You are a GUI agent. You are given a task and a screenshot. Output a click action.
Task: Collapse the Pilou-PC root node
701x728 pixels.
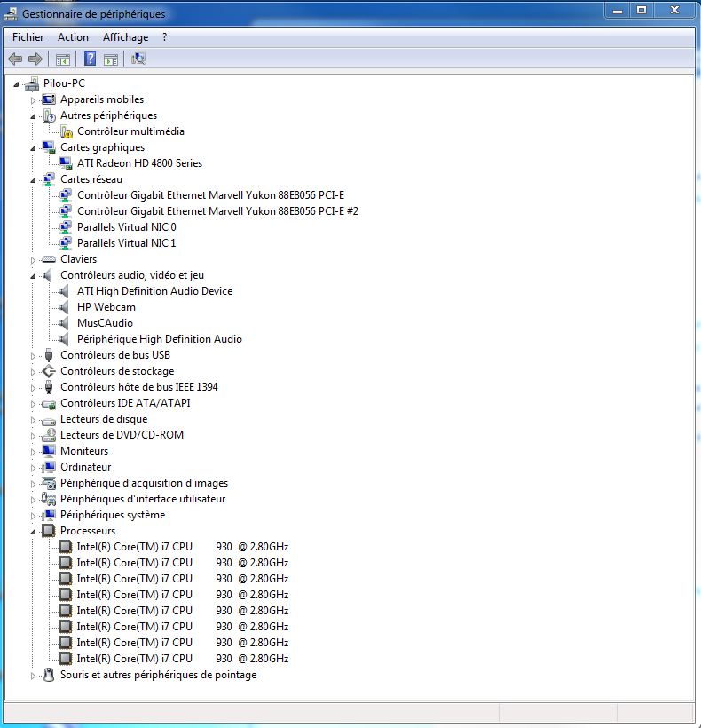(x=16, y=84)
